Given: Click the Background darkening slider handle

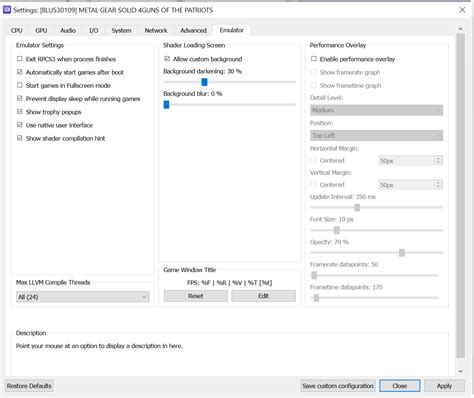Looking at the screenshot, I should tap(204, 82).
